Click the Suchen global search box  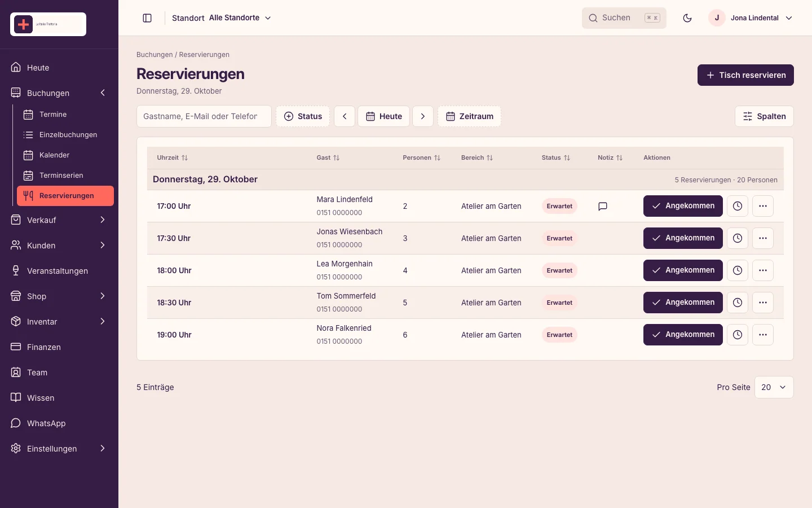(624, 18)
